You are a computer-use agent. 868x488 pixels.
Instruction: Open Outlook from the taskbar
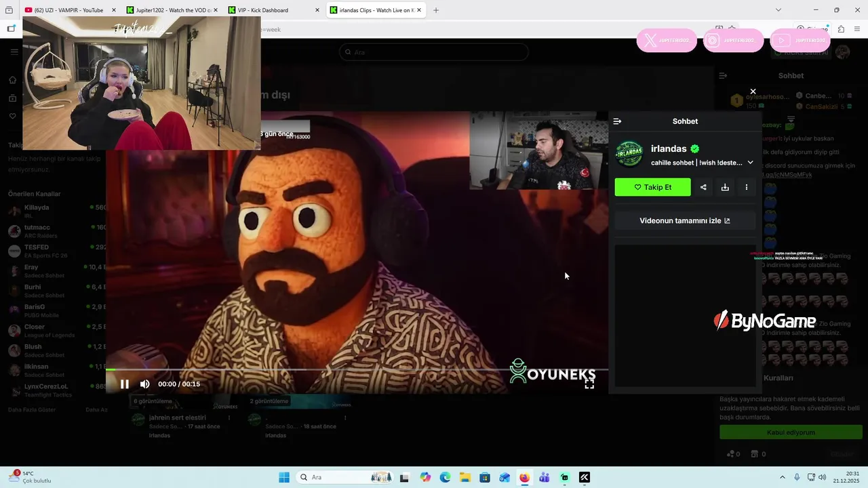(505, 477)
